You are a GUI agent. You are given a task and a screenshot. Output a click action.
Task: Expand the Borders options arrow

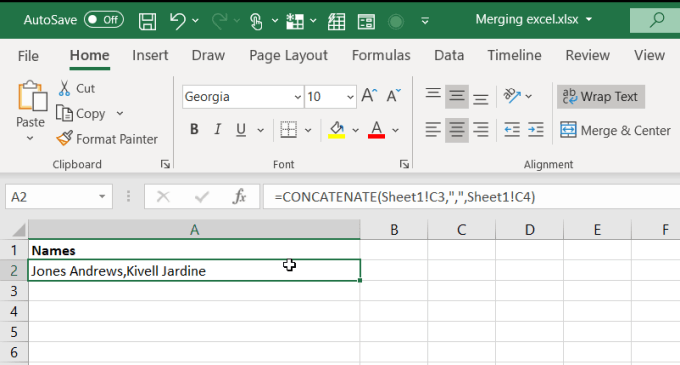click(x=308, y=130)
